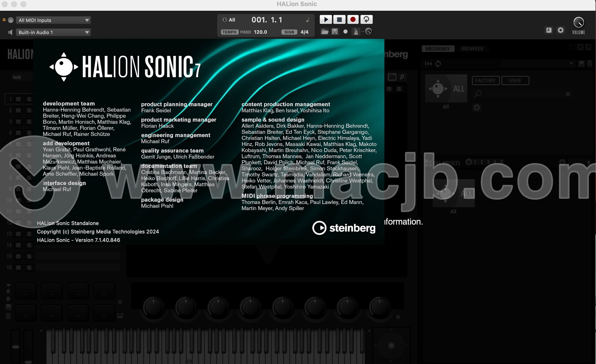Click the Init program name in slot rack

(x=17, y=77)
